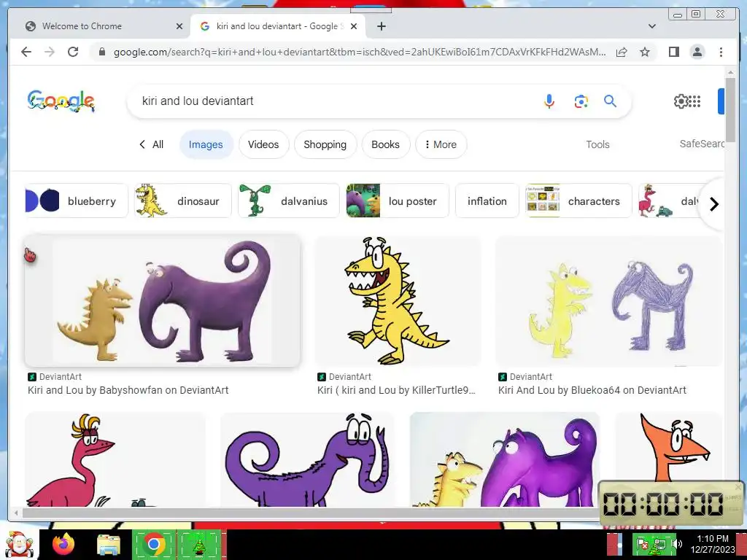Open the Chrome side panel
The height and width of the screenshot is (560, 747).
673,52
